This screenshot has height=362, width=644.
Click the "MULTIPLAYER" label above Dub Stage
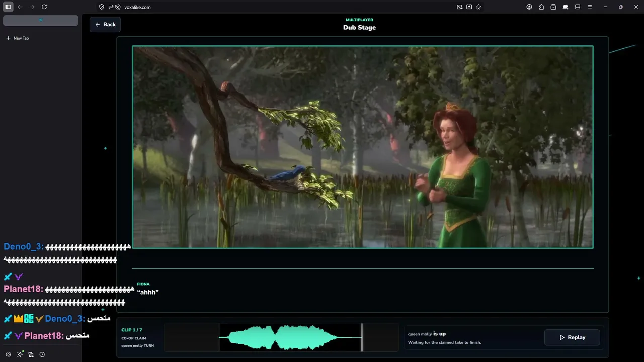[x=359, y=20]
